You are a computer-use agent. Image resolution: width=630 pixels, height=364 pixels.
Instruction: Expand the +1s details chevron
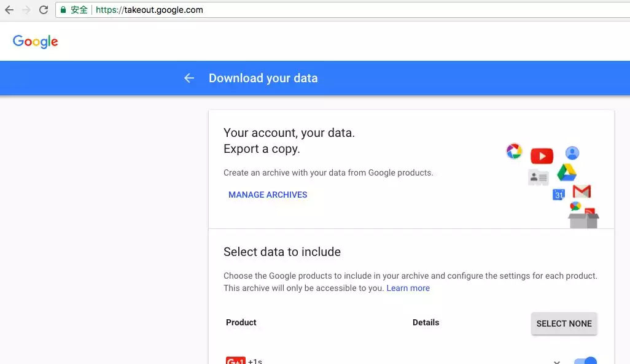(557, 361)
